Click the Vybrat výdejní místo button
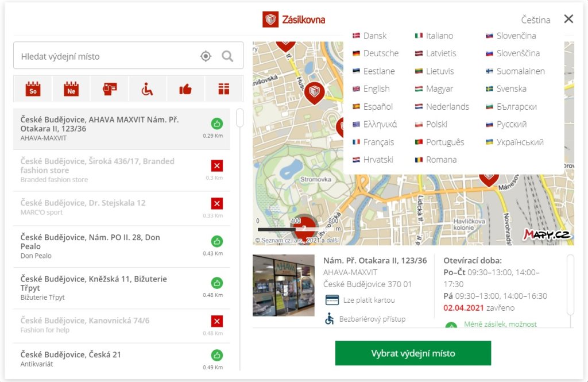Screen dimensions: 588x382 [x=413, y=353]
